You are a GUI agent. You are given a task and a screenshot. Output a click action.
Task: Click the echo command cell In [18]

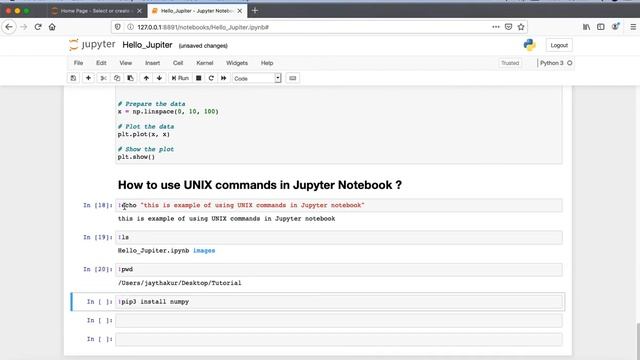[x=338, y=205]
